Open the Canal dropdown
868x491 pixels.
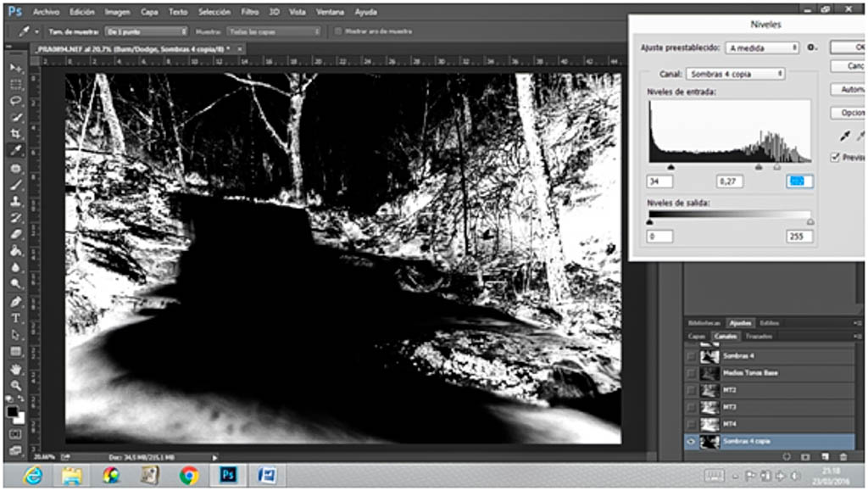(x=734, y=74)
